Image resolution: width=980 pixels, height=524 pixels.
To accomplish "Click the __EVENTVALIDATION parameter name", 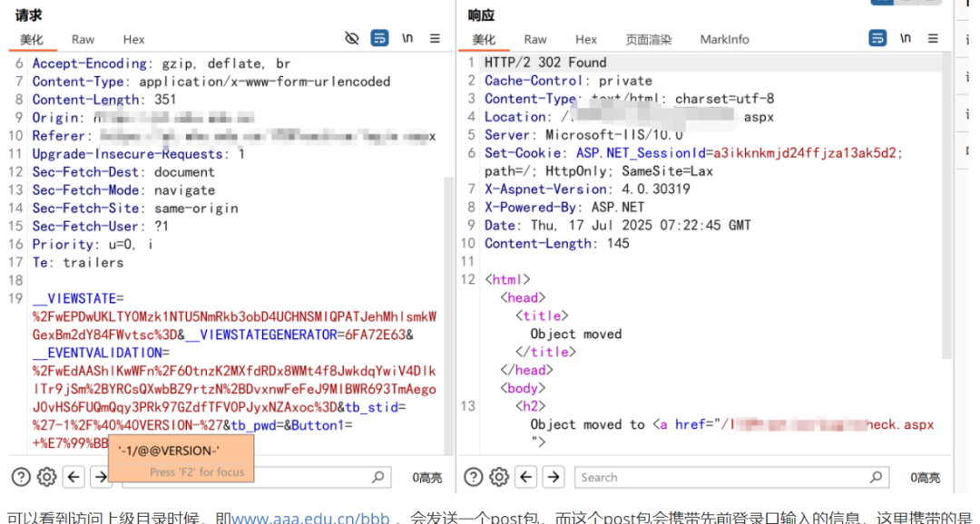I will pyautogui.click(x=97, y=353).
